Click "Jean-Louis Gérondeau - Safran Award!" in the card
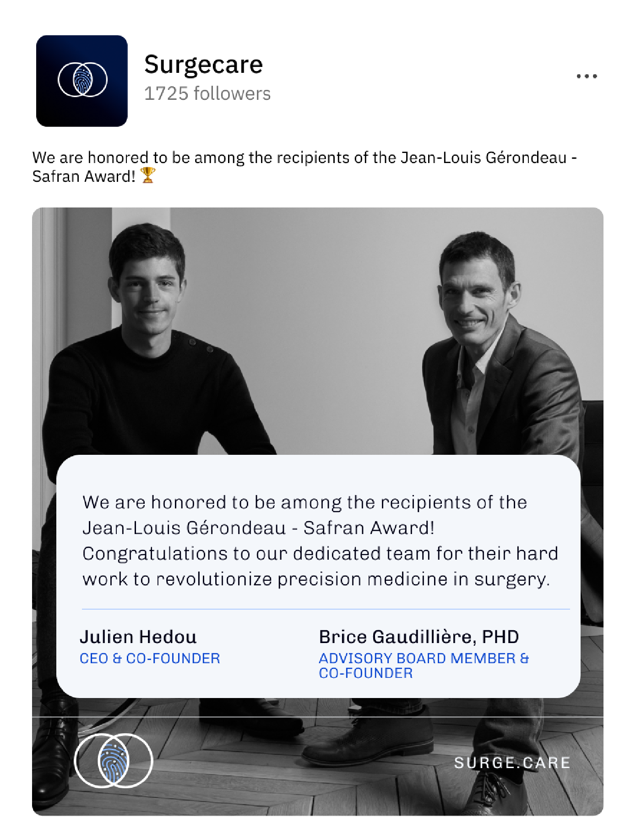The width and height of the screenshot is (636, 840). tap(258, 528)
